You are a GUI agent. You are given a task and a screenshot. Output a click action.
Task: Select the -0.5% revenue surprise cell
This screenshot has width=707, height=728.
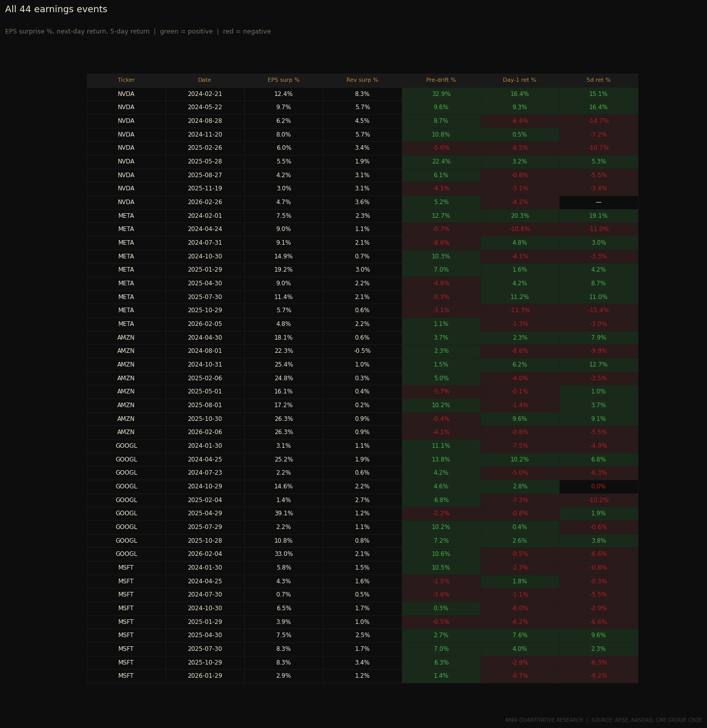[362, 351]
